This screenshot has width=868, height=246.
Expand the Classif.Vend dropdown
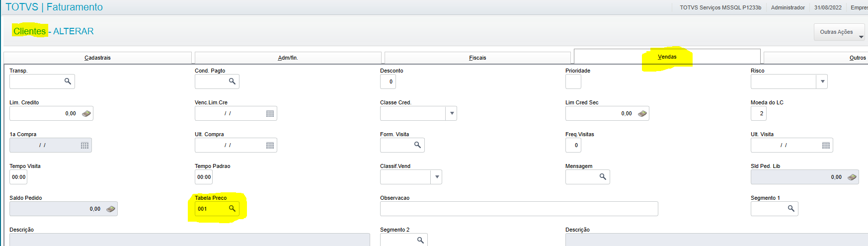[437, 177]
